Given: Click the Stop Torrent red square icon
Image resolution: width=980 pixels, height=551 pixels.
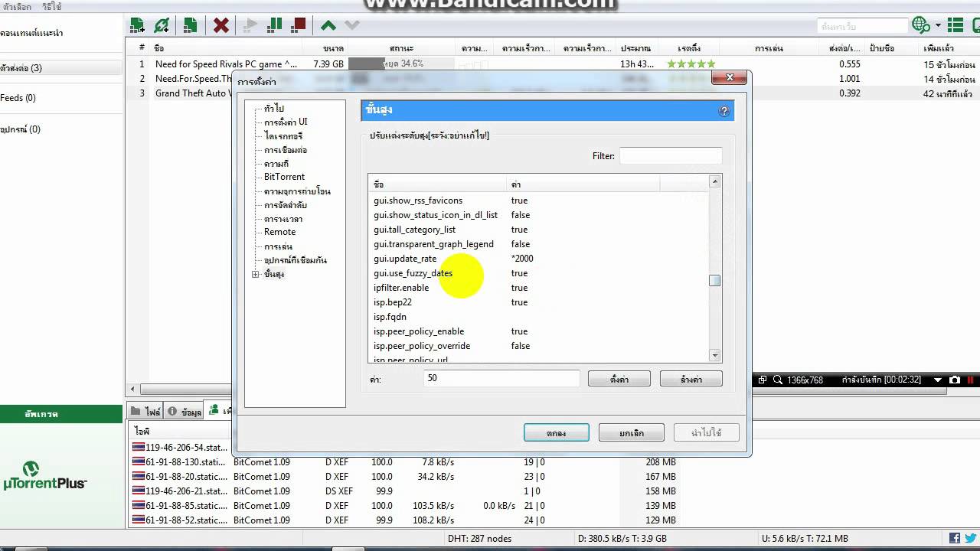Looking at the screenshot, I should [x=299, y=26].
